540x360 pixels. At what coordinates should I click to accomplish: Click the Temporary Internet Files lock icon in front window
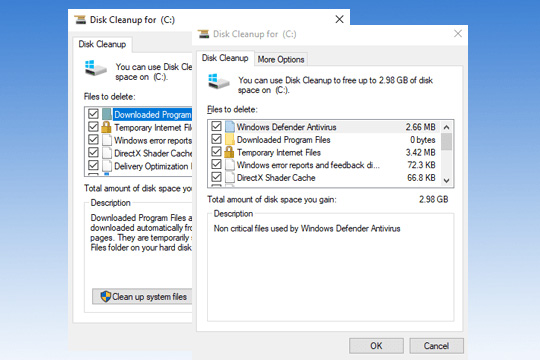click(229, 152)
